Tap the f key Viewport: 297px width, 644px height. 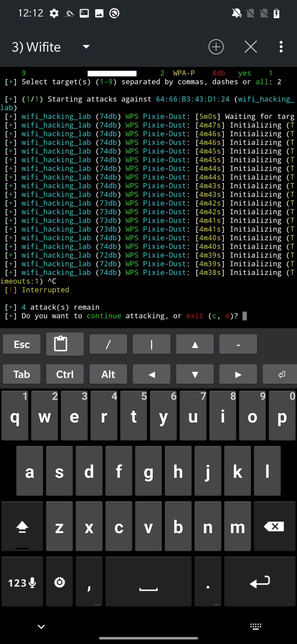(x=119, y=471)
